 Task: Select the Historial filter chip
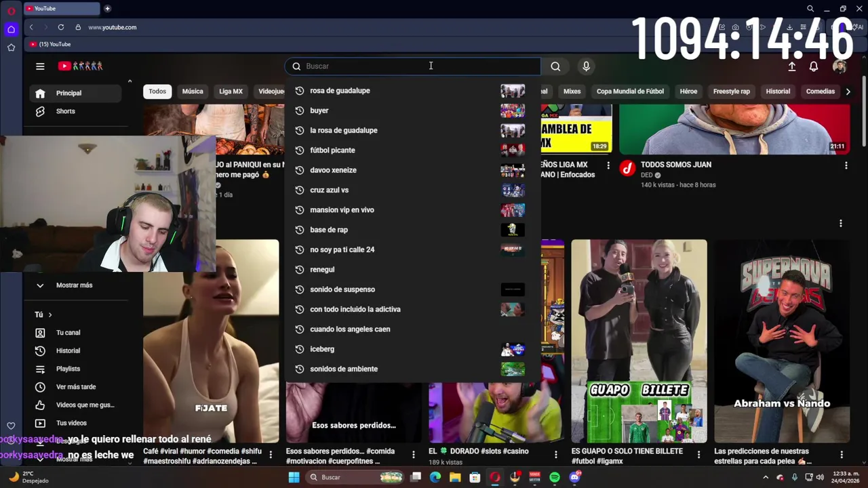[x=778, y=91]
